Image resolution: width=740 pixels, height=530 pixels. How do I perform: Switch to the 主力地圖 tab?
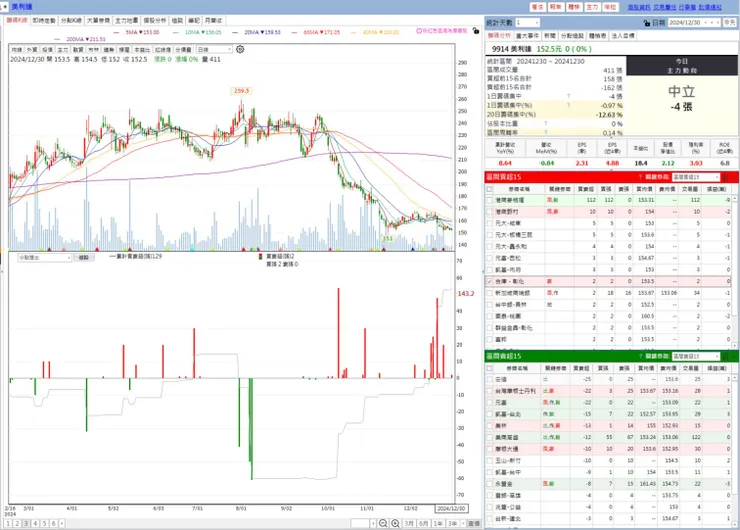[x=126, y=20]
